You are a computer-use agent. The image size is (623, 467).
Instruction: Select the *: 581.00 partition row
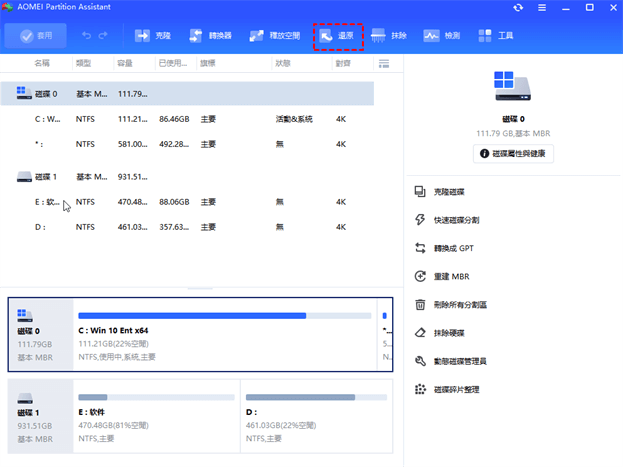(187, 144)
